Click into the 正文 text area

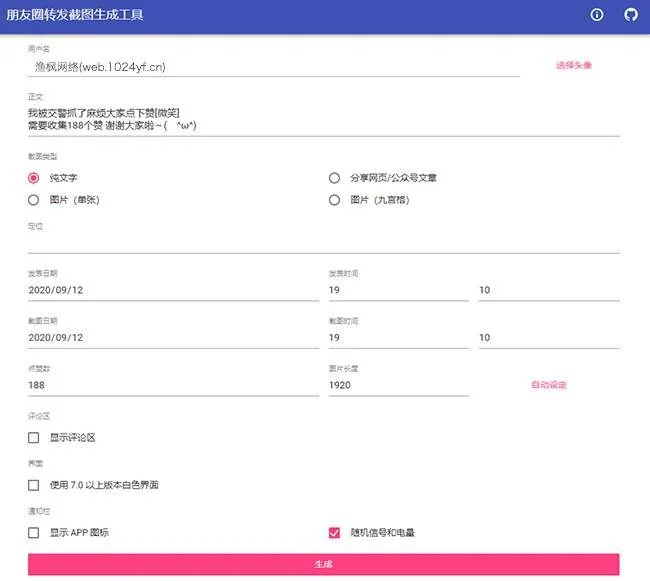(323, 119)
